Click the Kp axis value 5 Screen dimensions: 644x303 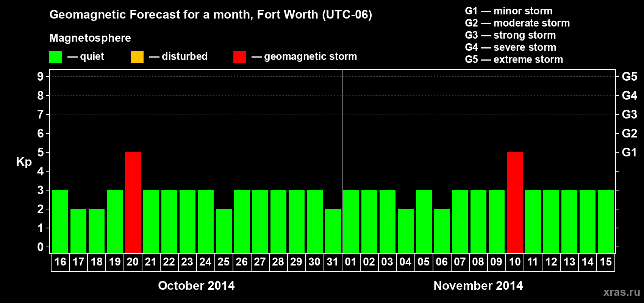(41, 152)
